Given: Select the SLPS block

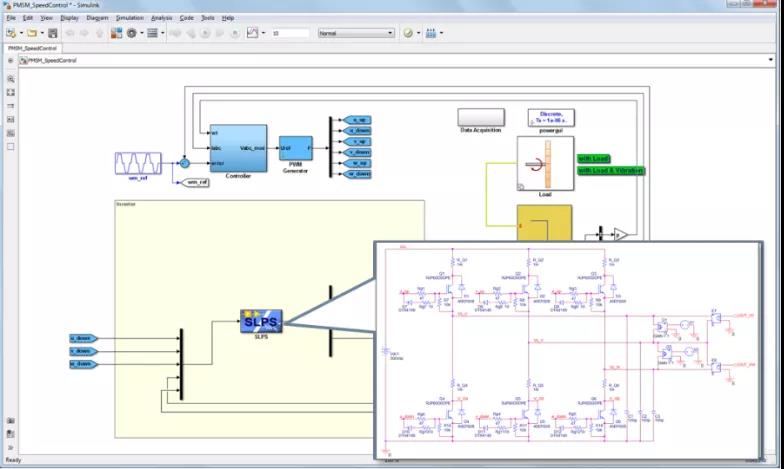Looking at the screenshot, I should click(262, 321).
